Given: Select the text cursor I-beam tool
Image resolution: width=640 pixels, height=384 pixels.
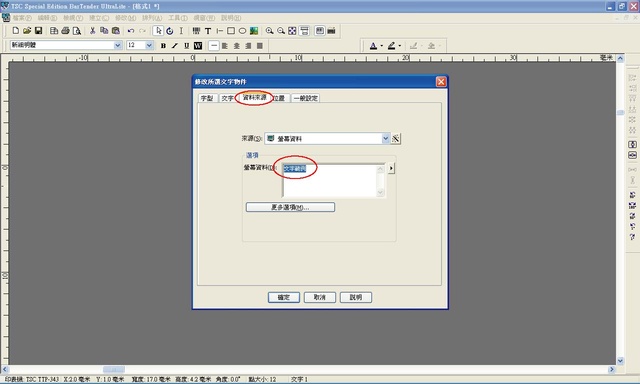Looking at the screenshot, I should 181,31.
